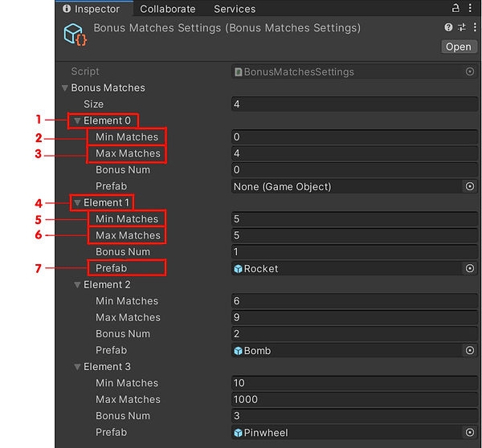Click the object picker beside the Script field
Viewport: 482px width, 448px height.
(470, 71)
